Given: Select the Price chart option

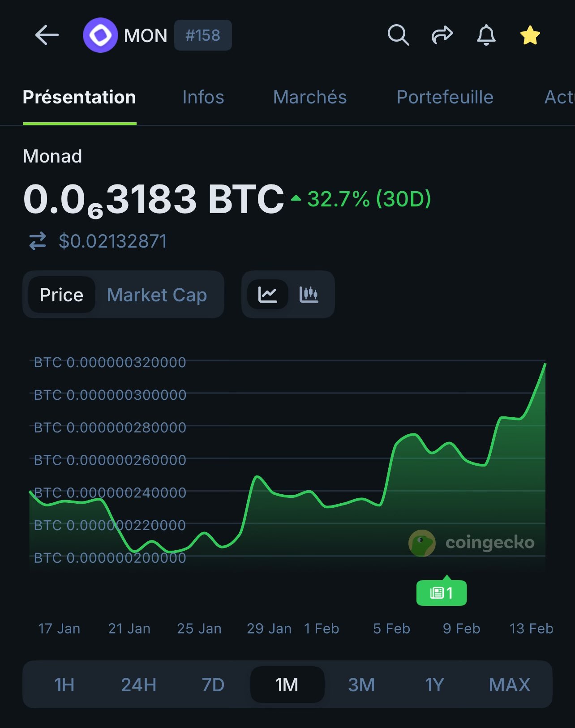Looking at the screenshot, I should click(x=62, y=295).
